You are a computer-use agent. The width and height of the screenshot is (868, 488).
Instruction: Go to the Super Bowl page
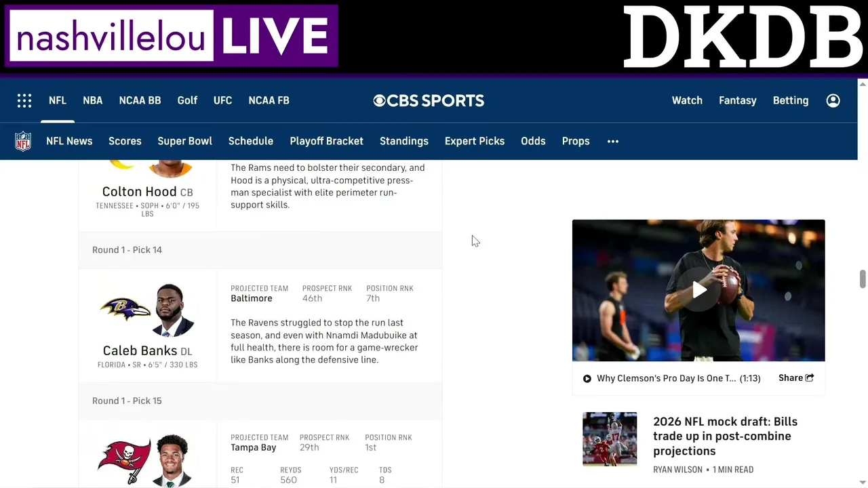click(x=184, y=141)
